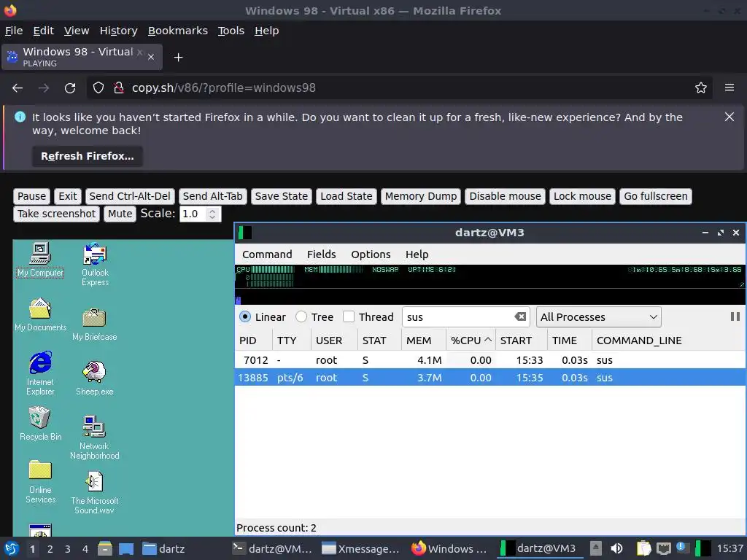Go back in Firefox navigation
This screenshot has height=560, width=747.
pos(18,88)
